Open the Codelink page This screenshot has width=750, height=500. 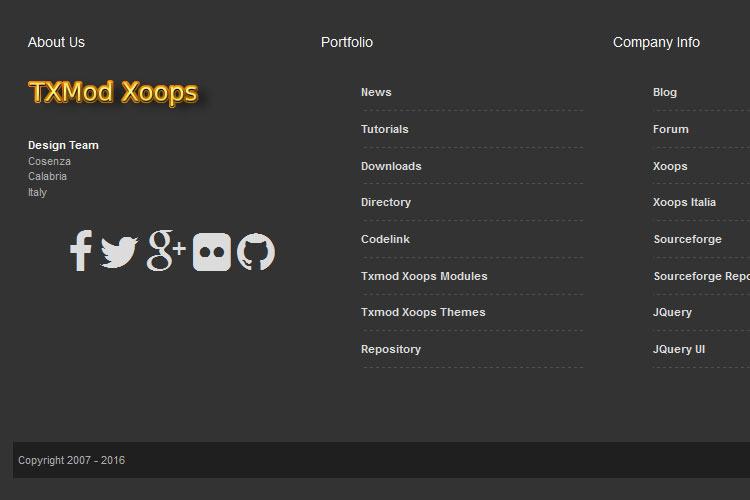pyautogui.click(x=385, y=240)
